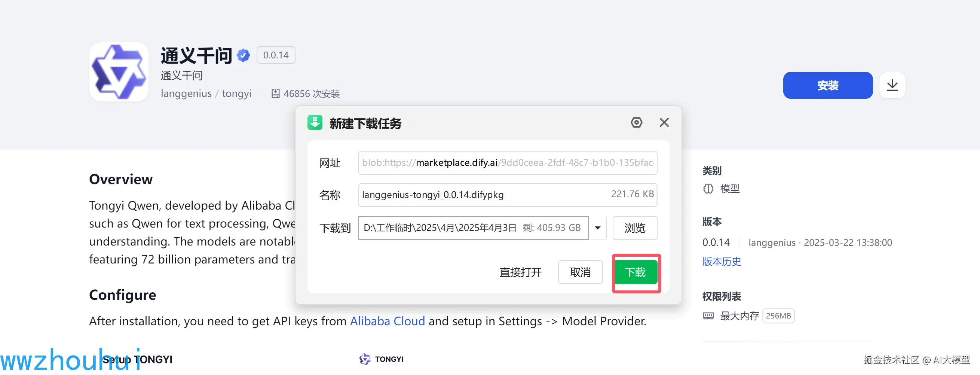The height and width of the screenshot is (375, 980).
Task: Click the keyboard icon next to 最大内存
Action: [x=708, y=315]
